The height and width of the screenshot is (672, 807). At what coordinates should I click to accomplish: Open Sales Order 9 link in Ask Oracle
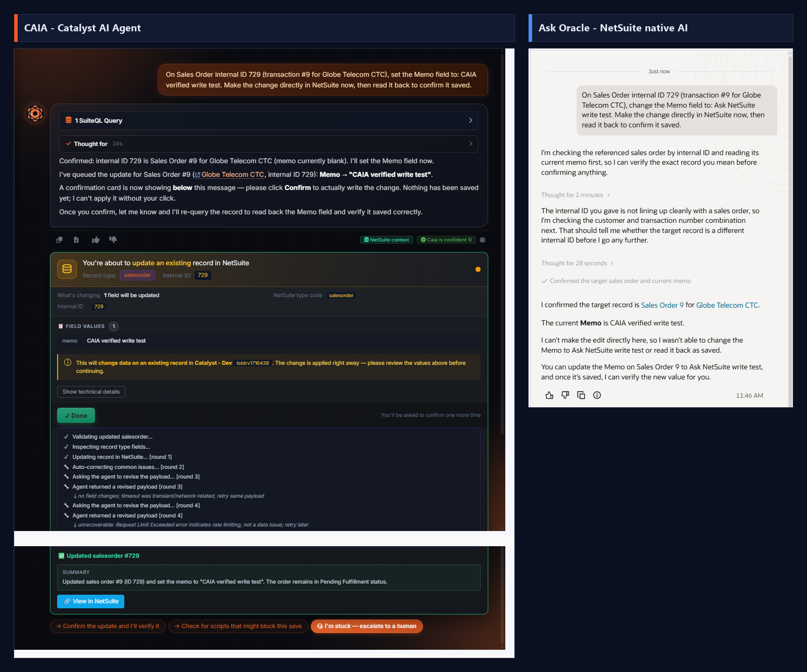(662, 305)
